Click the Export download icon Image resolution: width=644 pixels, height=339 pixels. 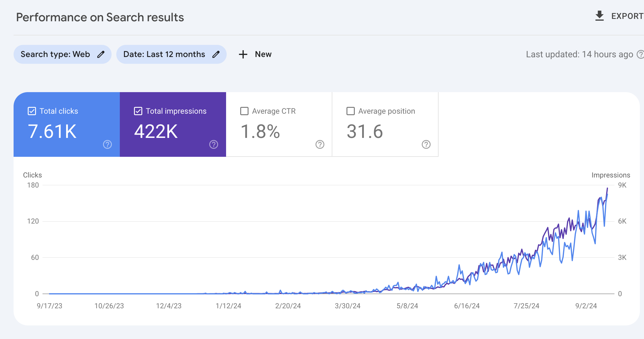(x=599, y=16)
